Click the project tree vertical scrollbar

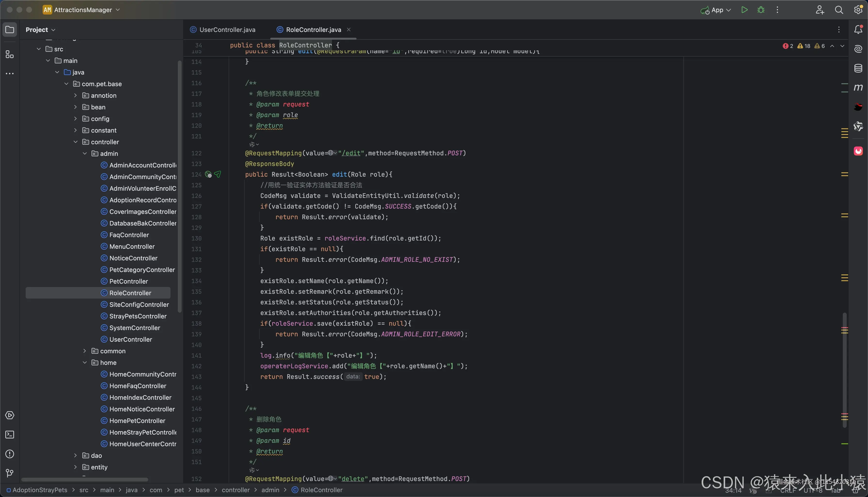click(x=179, y=186)
